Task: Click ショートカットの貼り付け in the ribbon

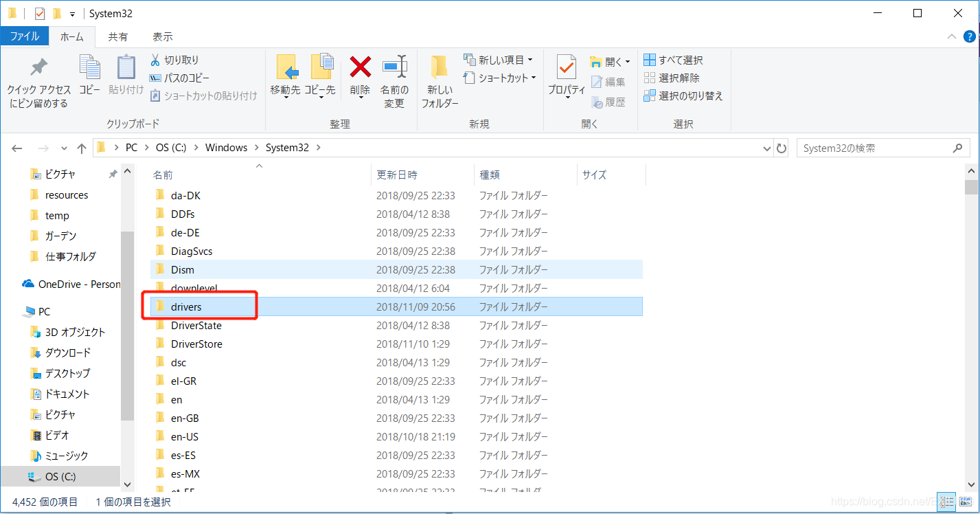Action: [203, 96]
